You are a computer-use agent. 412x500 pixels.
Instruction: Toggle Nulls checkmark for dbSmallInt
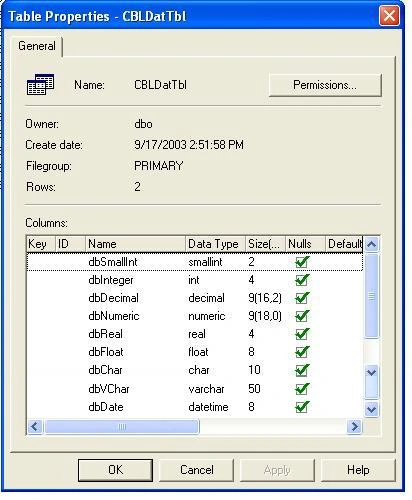coord(302,262)
